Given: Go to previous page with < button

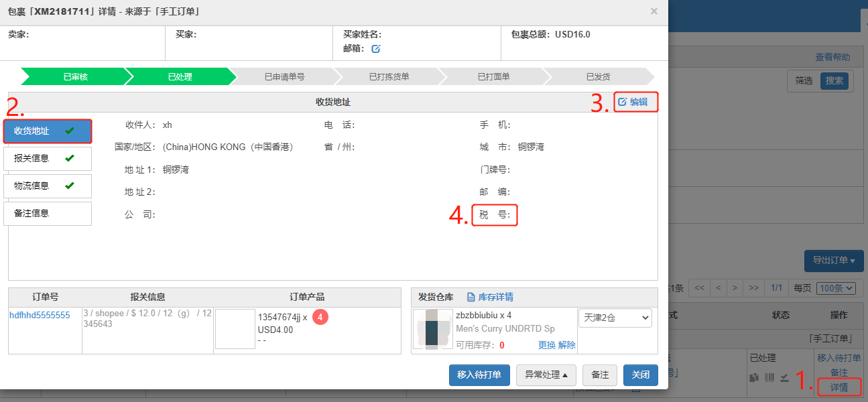Looking at the screenshot, I should pyautogui.click(x=718, y=288).
